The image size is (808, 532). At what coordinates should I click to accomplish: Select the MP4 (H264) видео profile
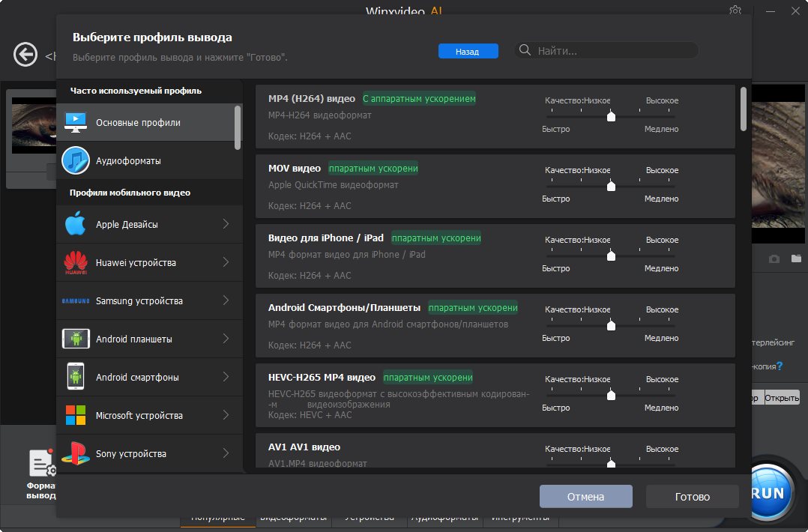(311, 99)
